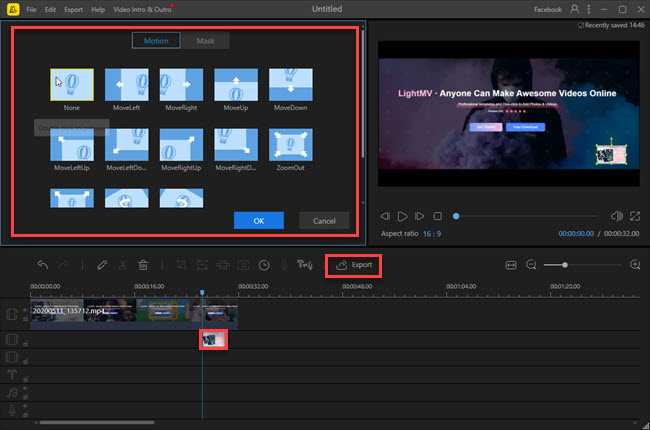
Task: Click the zoom-to-fit timeline icon
Action: click(510, 265)
